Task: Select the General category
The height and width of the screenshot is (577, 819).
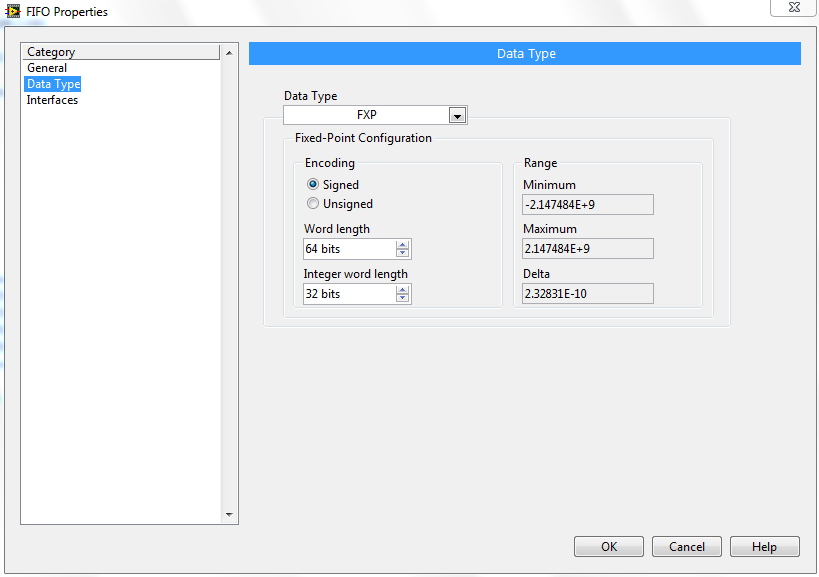Action: (47, 68)
